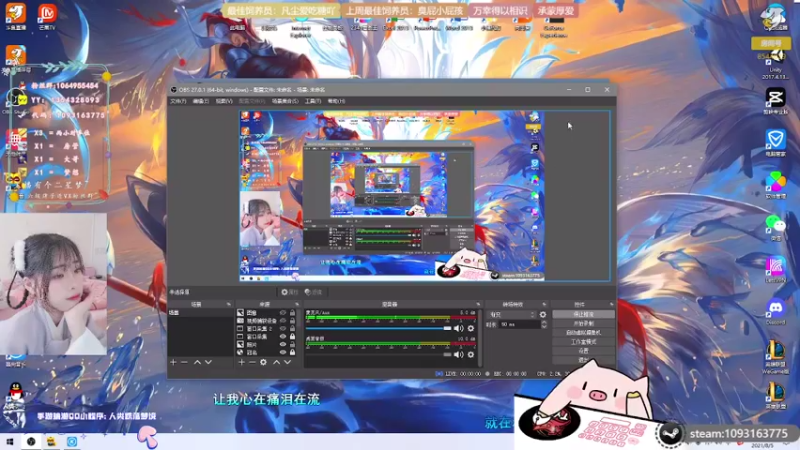Click the 滤镜 button above the docks
The image size is (800, 450).
(313, 292)
